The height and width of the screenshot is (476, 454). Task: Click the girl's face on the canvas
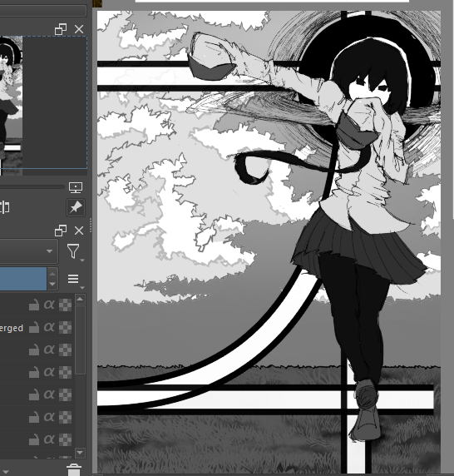click(368, 90)
